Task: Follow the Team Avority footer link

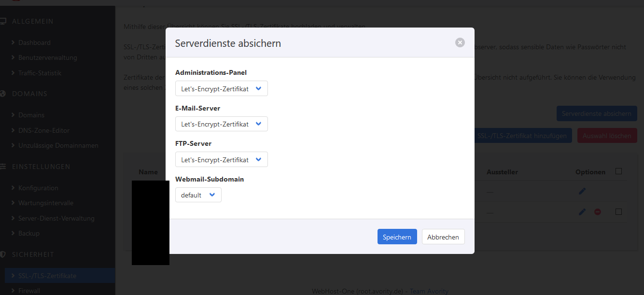Action: [x=429, y=291]
